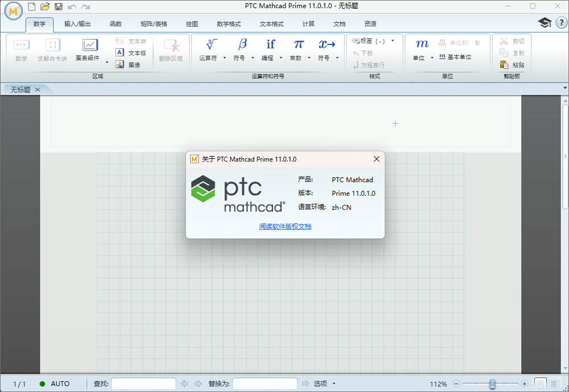Open help with the question mark icon
569x392 pixels.
pos(562,23)
